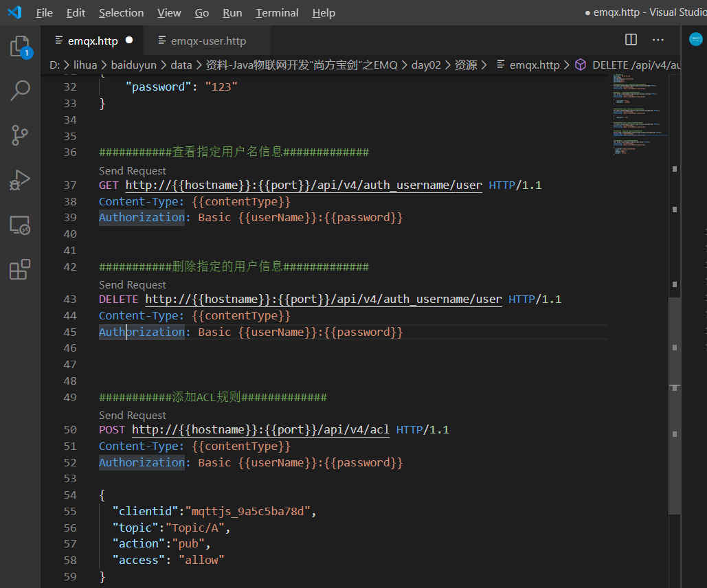Click Content-Type header on line 44
This screenshot has height=588, width=707.
tap(142, 316)
